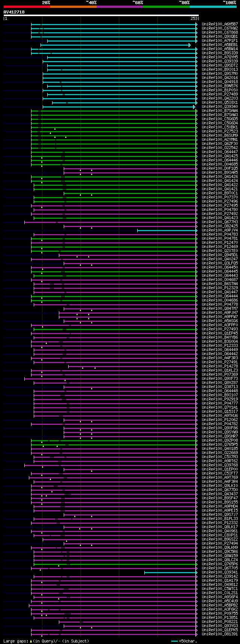240x644 pixels.
Task: Open hit UniRef100_B7SAW3
Action: (x=220, y=115)
